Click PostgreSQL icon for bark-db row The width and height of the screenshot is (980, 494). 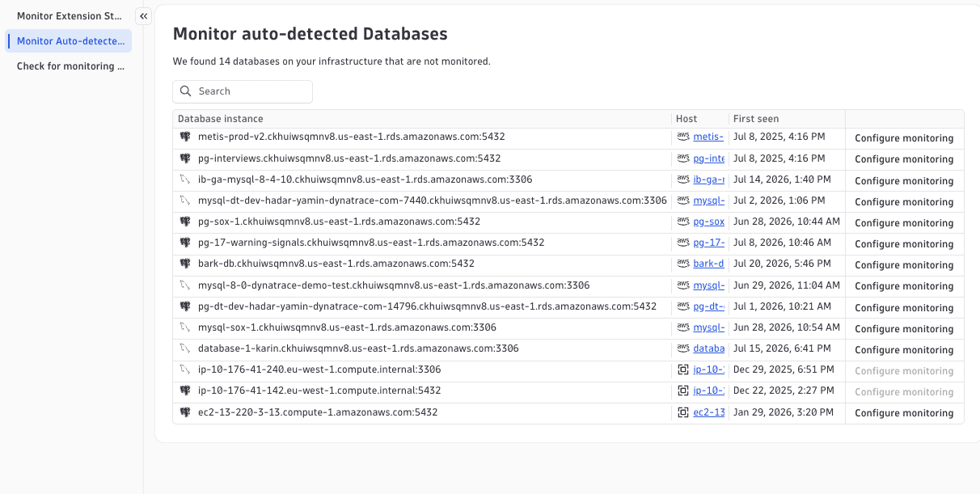click(185, 264)
